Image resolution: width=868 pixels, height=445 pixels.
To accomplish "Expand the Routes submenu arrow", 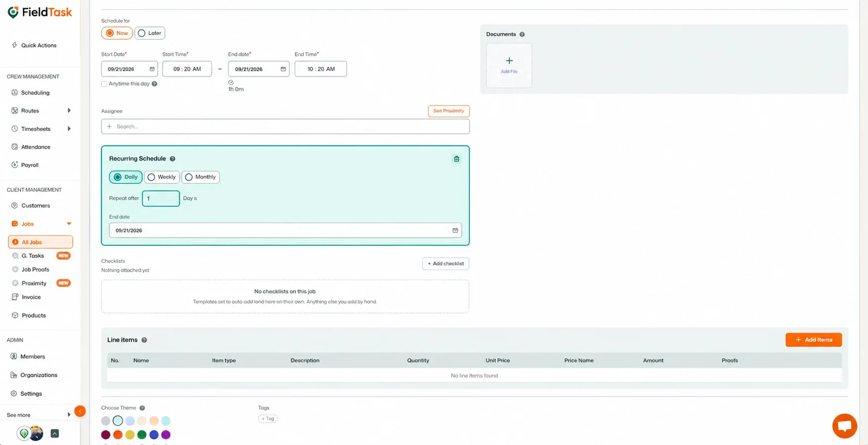I will (x=69, y=111).
